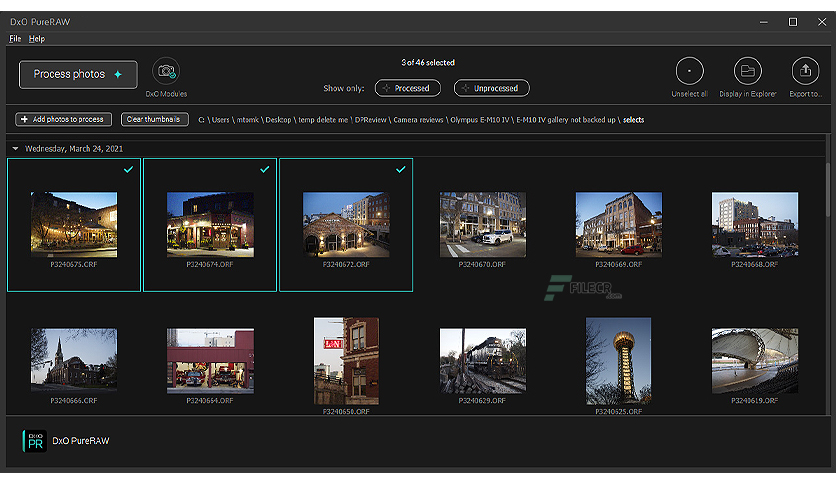Image resolution: width=836 pixels, height=484 pixels.
Task: Click the 'Show only:' label
Action: click(343, 88)
